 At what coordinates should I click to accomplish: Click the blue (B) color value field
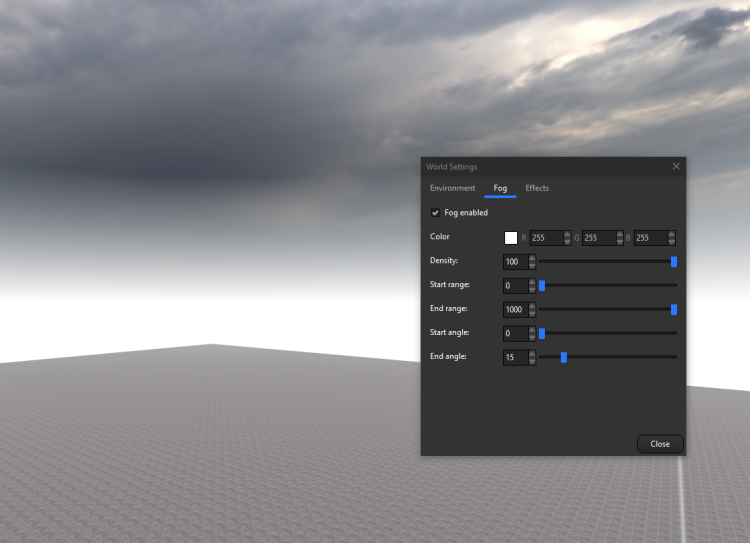[x=650, y=238]
